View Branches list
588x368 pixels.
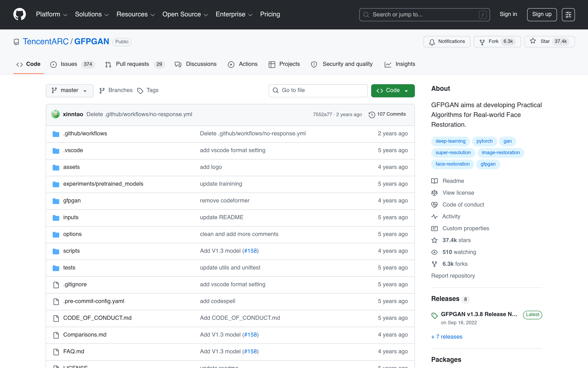[116, 90]
